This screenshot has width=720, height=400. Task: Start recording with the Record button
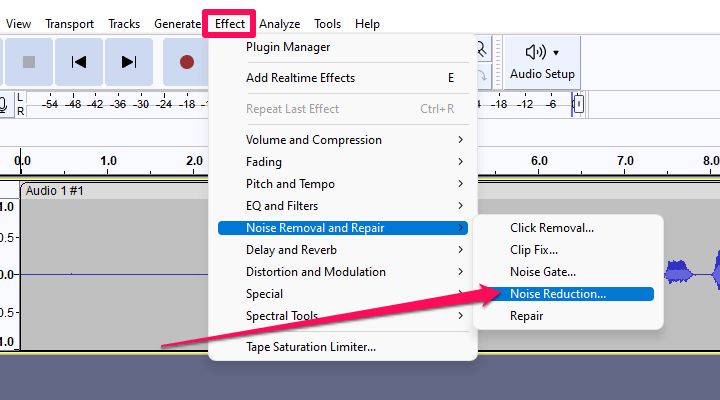[186, 62]
